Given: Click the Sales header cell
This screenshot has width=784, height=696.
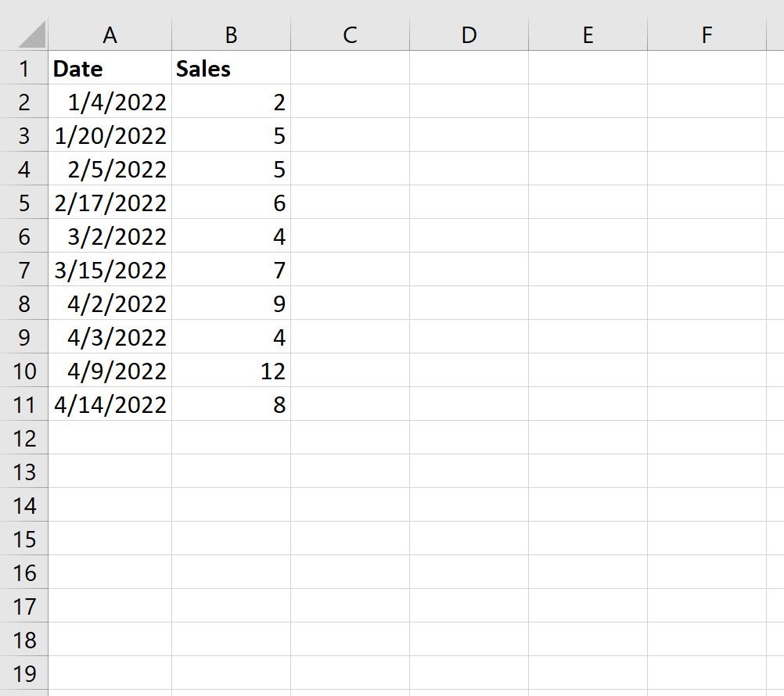Looking at the screenshot, I should point(231,68).
